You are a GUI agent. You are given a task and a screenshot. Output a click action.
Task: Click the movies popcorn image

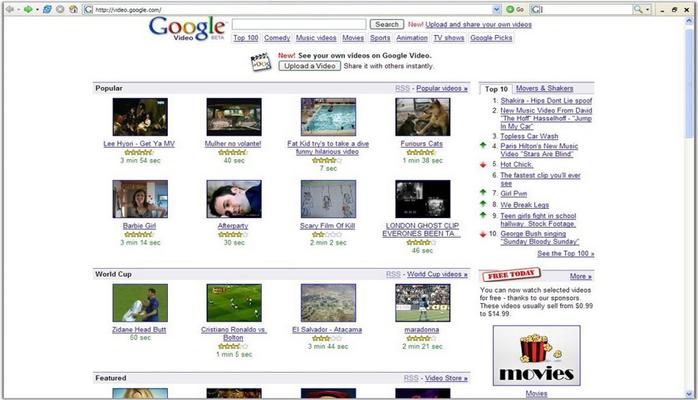(x=536, y=355)
